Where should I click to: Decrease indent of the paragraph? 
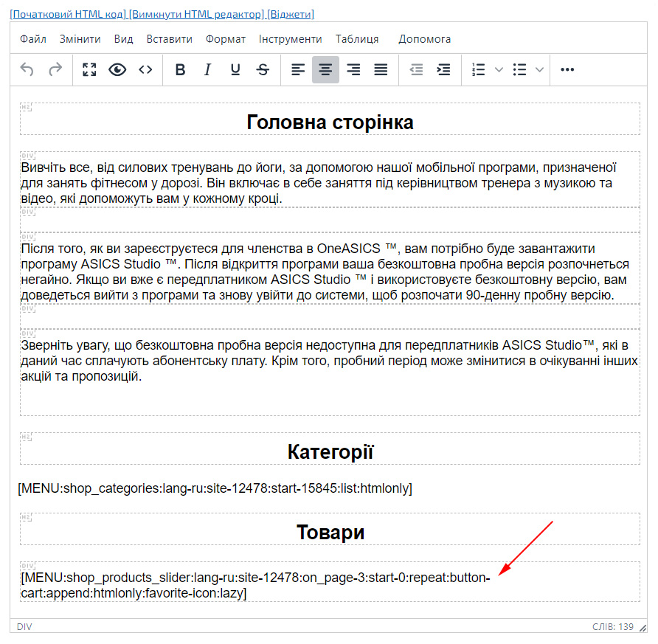(x=416, y=69)
